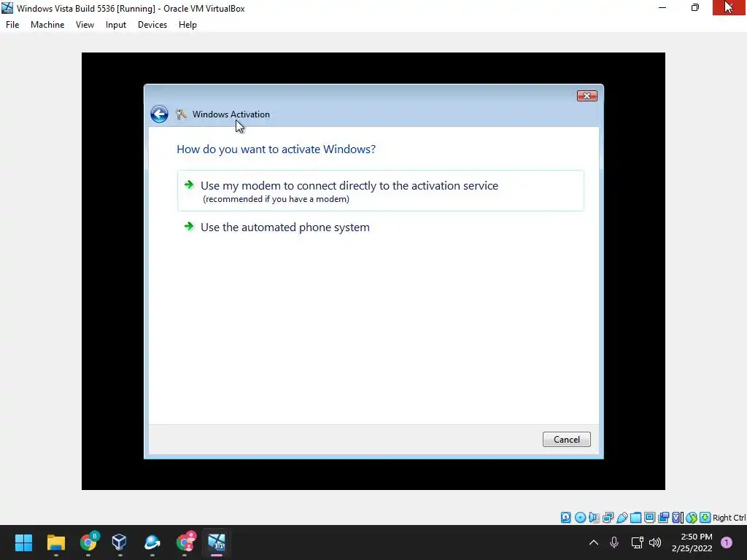Click the network adapters indicator icon
This screenshot has width=747, height=560.
click(608, 518)
